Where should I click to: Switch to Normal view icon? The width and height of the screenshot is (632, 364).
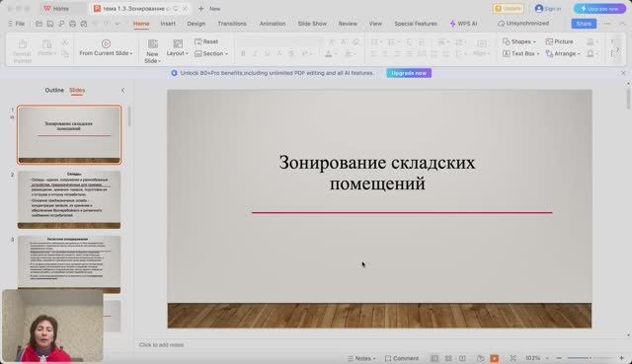click(x=434, y=358)
